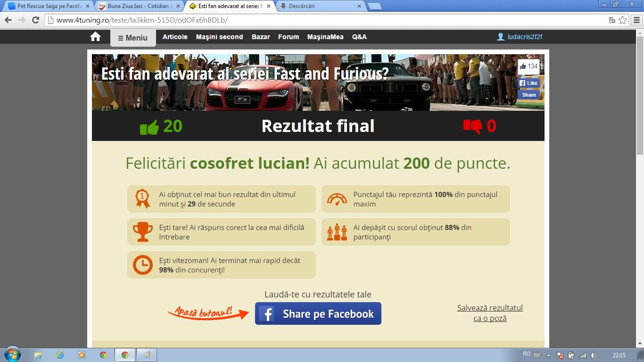
Task: Click the RO language indicator
Action: point(527,354)
